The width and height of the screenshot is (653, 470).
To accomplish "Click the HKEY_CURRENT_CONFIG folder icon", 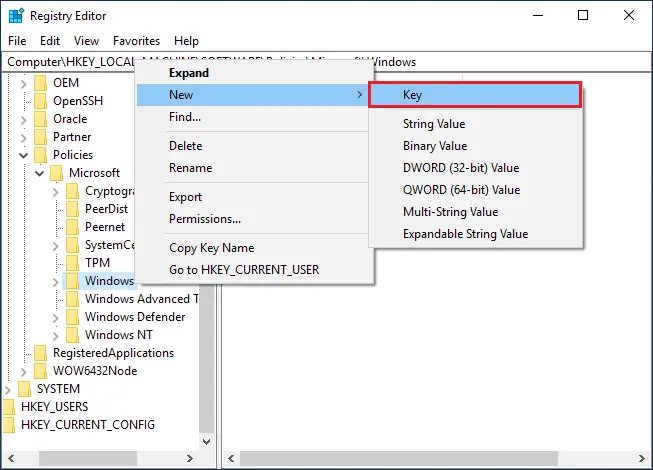I will coord(9,425).
